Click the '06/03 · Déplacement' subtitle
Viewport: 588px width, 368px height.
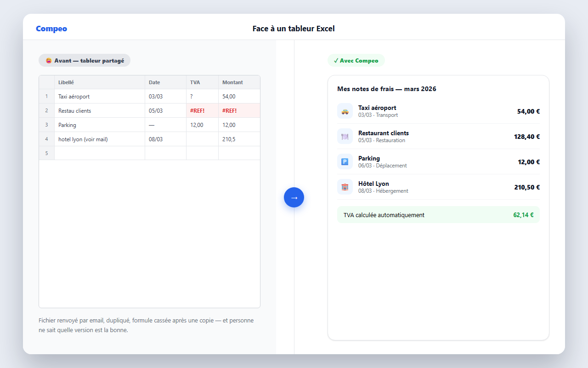[383, 166]
